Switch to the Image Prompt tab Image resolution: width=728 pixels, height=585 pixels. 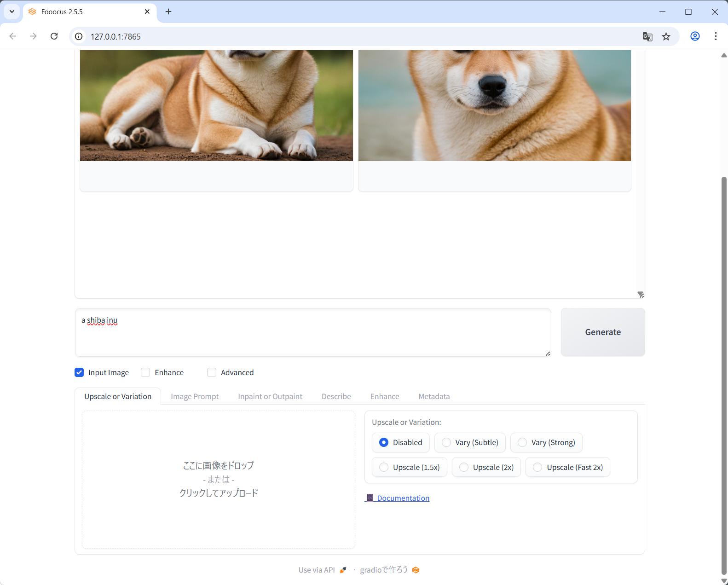coord(195,396)
